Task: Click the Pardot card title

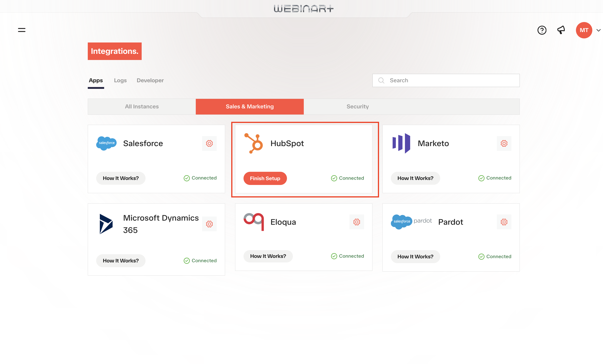Action: tap(450, 222)
